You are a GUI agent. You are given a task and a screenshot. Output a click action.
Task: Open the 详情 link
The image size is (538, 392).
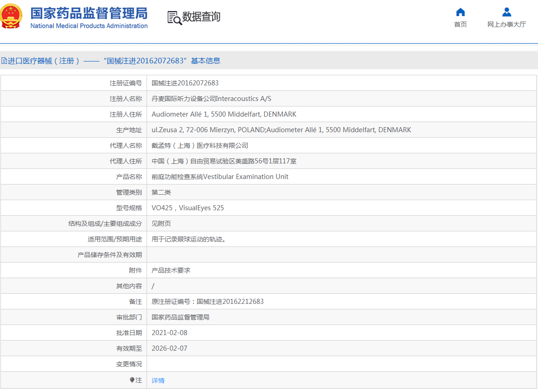(x=158, y=381)
